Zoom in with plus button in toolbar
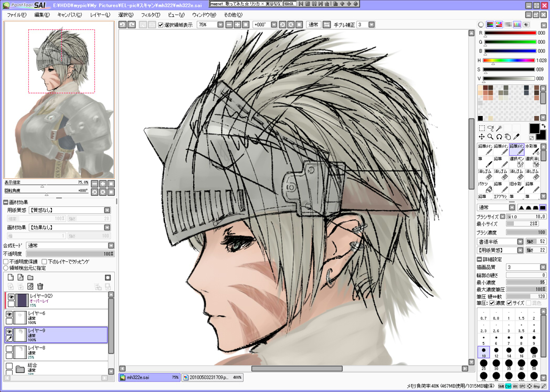 point(237,25)
